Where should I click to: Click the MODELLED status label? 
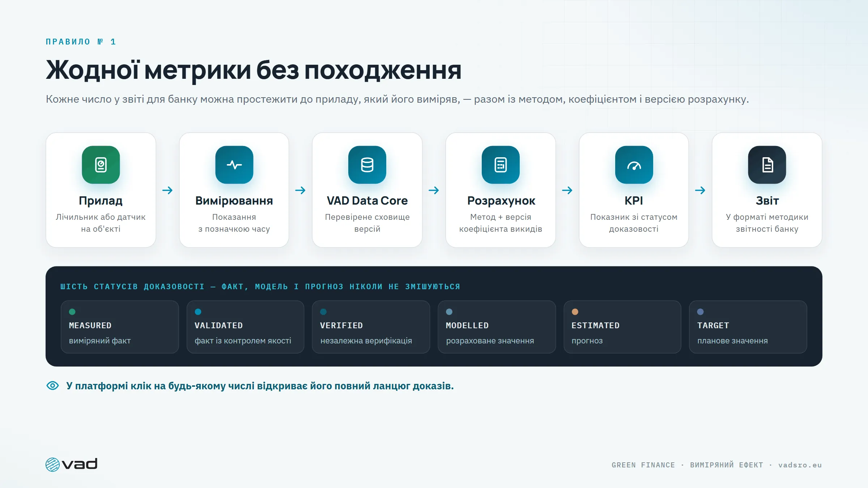click(x=467, y=325)
